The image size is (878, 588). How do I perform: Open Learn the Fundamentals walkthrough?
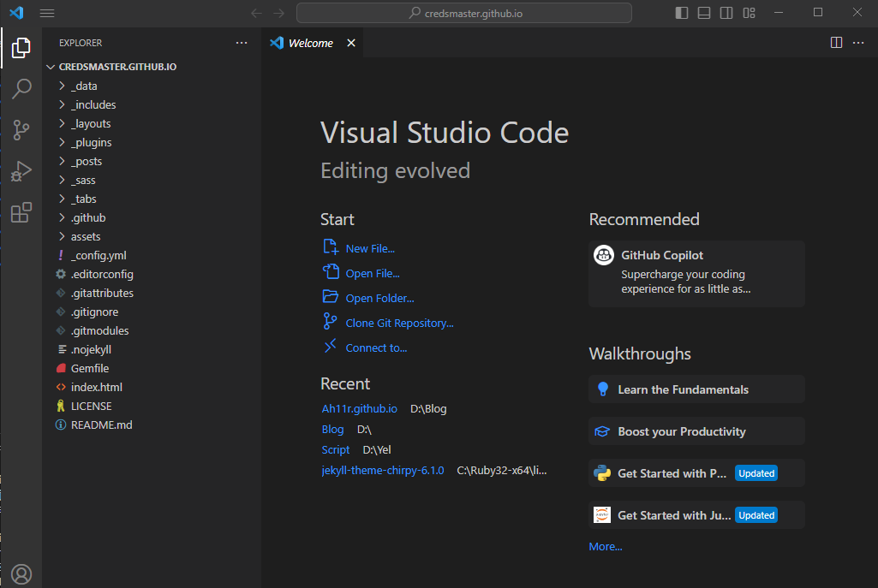pos(696,389)
